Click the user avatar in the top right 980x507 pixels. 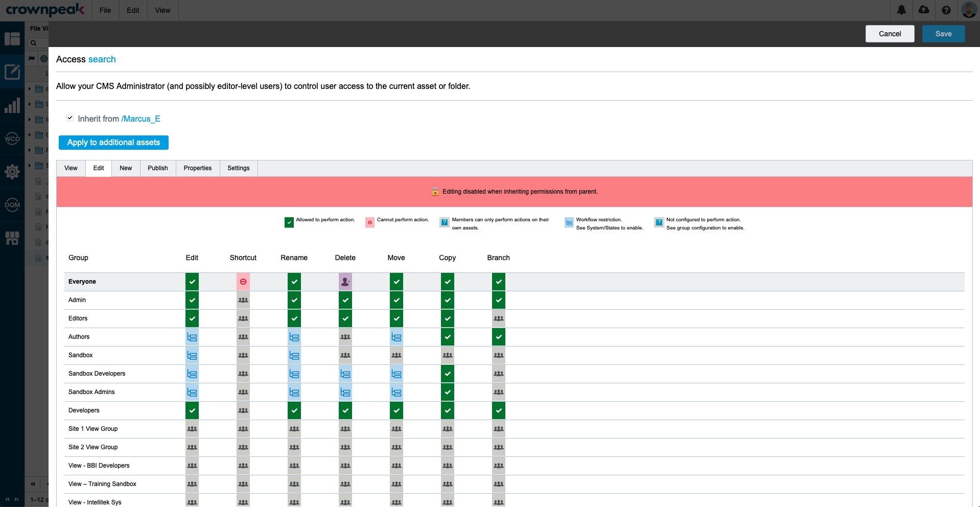click(969, 10)
